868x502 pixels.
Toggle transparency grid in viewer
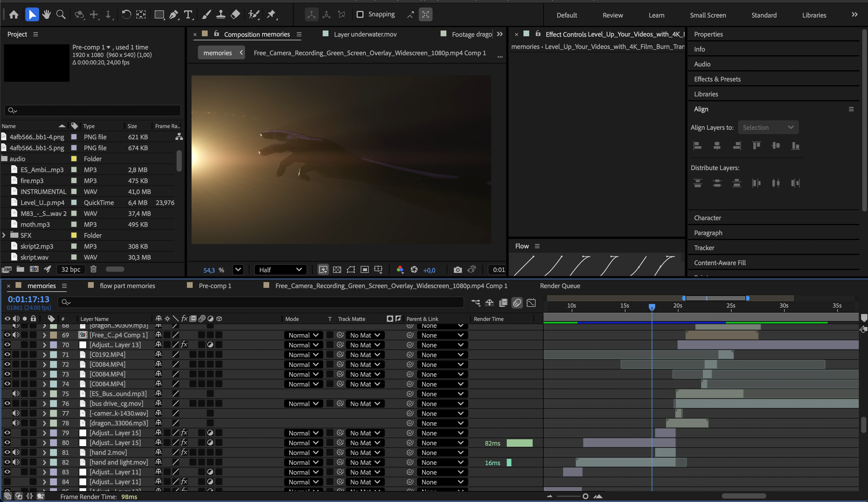(337, 270)
